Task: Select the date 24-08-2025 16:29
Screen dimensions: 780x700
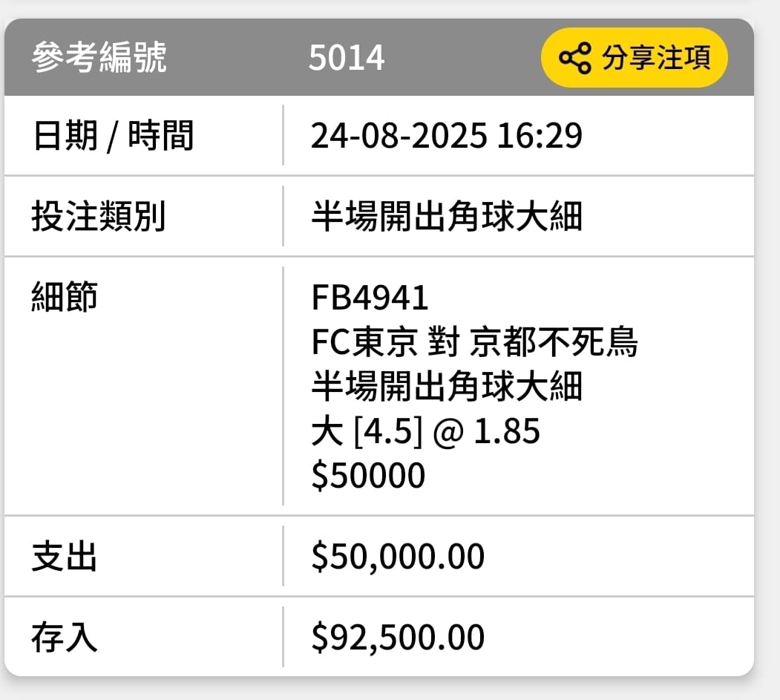Action: (446, 135)
